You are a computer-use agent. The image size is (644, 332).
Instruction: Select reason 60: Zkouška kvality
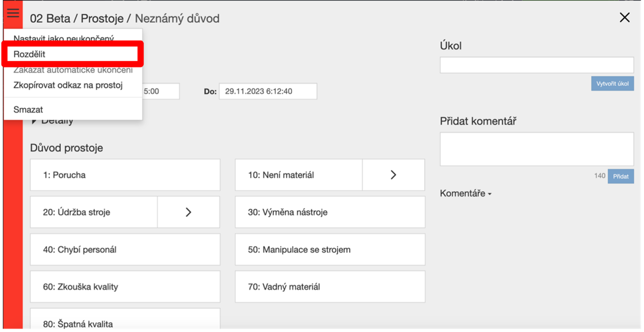tap(125, 286)
